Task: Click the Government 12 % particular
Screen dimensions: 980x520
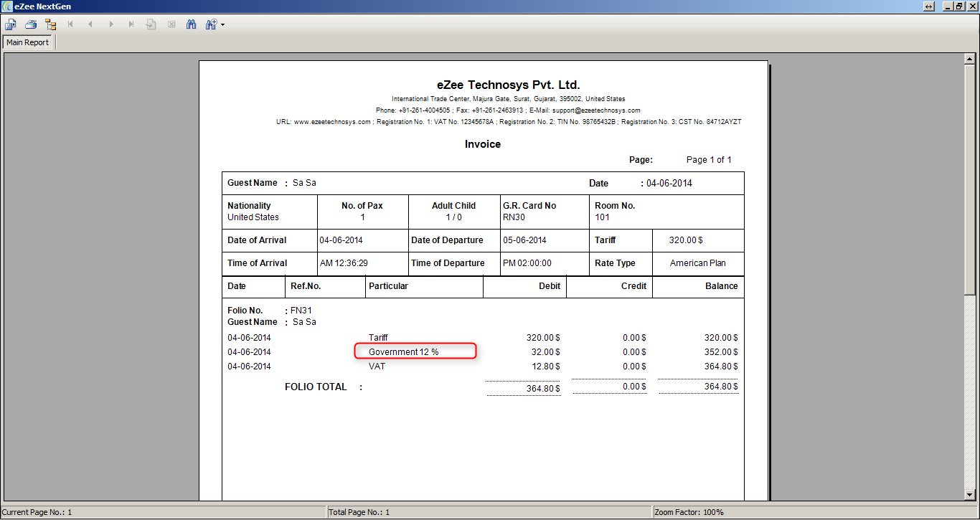Action: coord(403,352)
